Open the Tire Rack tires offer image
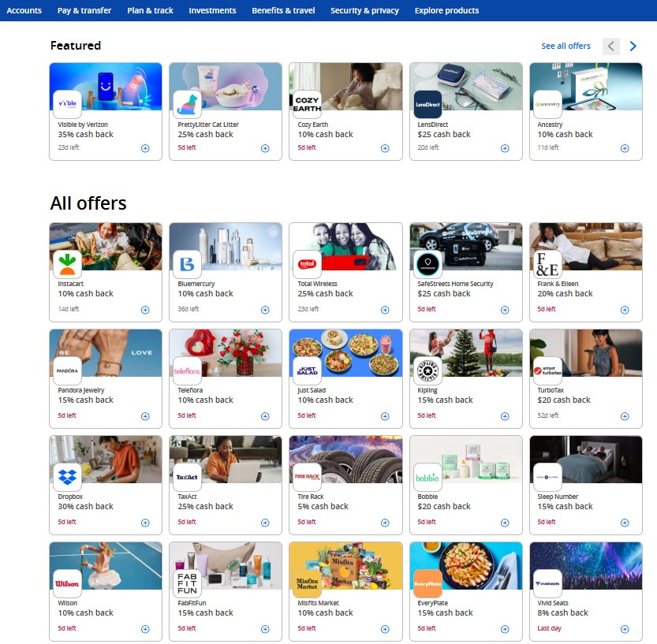This screenshot has width=657, height=644. click(345, 460)
